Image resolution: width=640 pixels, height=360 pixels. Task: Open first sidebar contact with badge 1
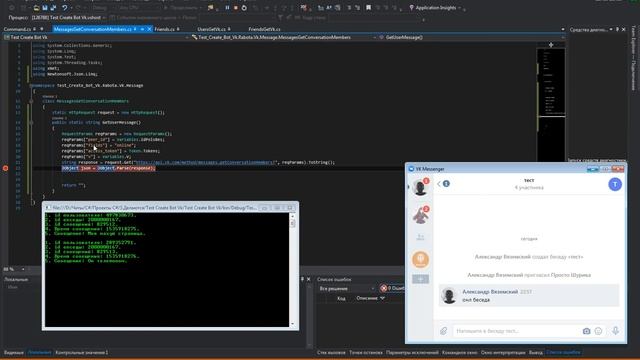coord(420,187)
